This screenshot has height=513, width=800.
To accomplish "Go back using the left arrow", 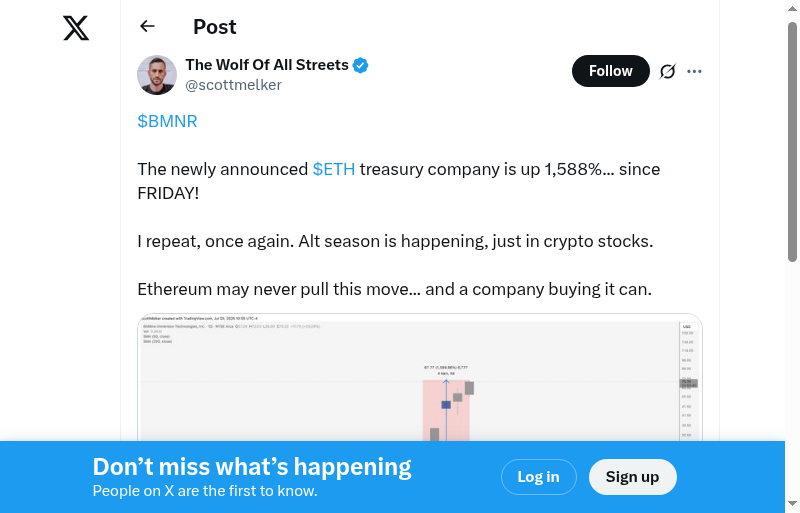I will point(148,27).
